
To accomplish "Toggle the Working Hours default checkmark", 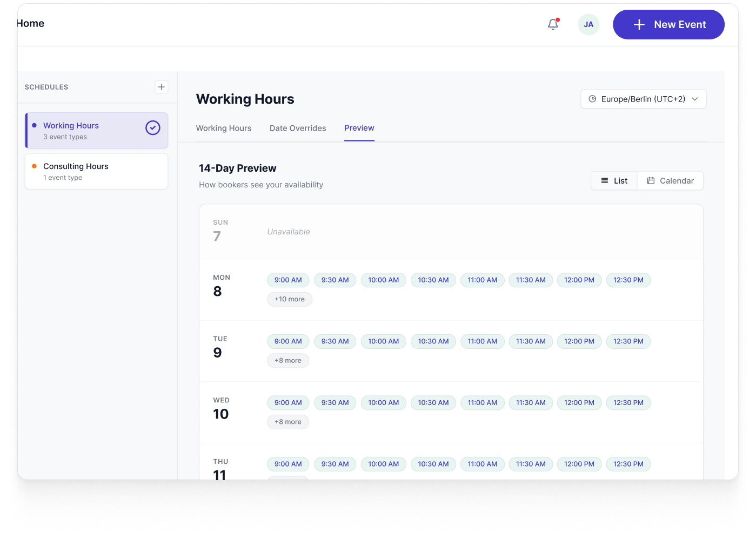I will click(153, 127).
